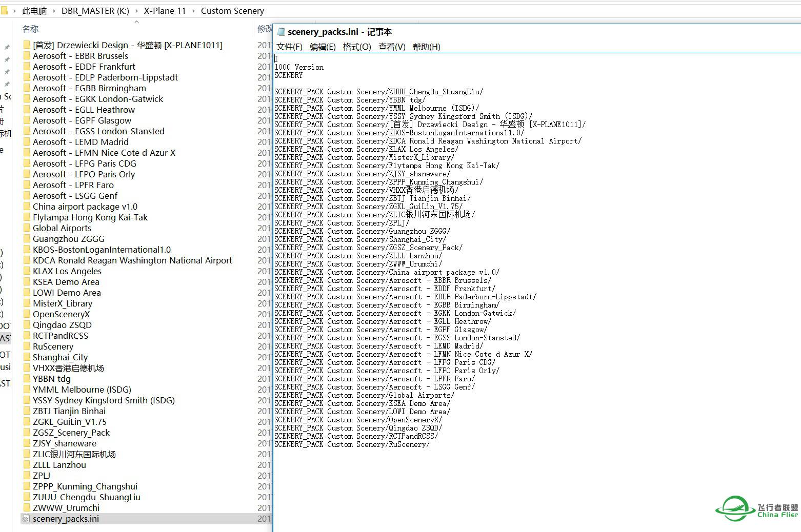Expand the chevron after X-Plane 11 in breadcrumb

click(193, 11)
